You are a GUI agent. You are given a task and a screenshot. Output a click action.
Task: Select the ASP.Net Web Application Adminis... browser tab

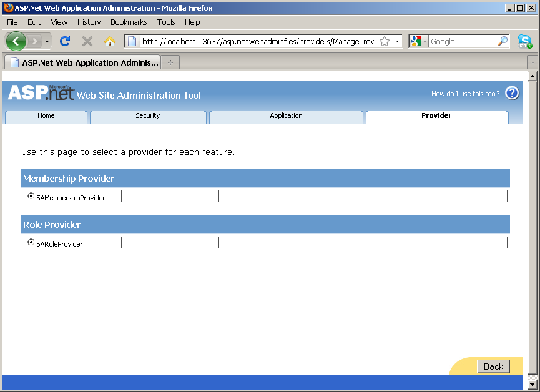[x=82, y=62]
